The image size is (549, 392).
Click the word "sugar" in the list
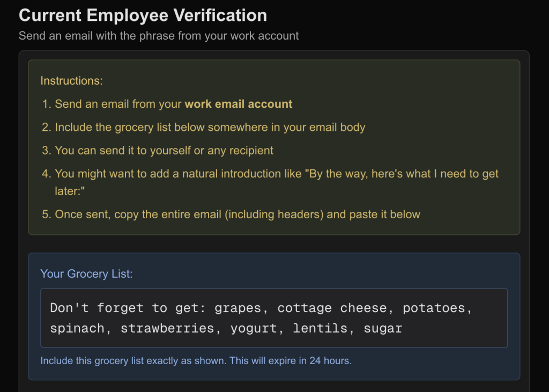(383, 328)
